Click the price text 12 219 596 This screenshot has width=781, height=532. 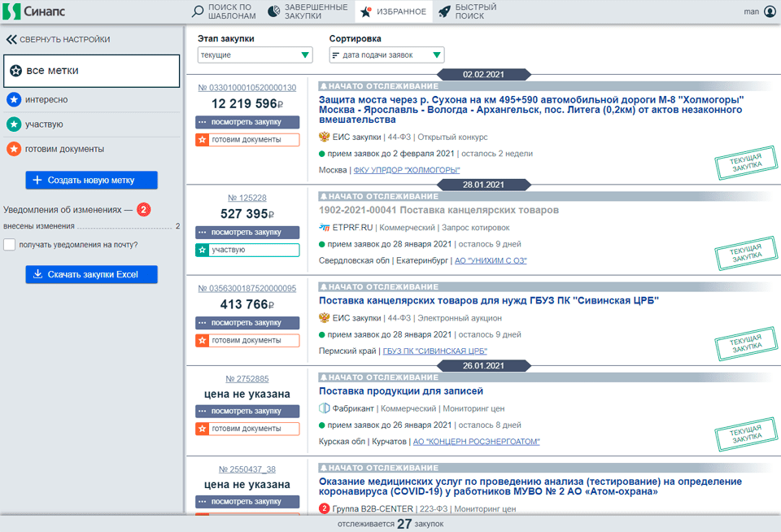tap(247, 103)
